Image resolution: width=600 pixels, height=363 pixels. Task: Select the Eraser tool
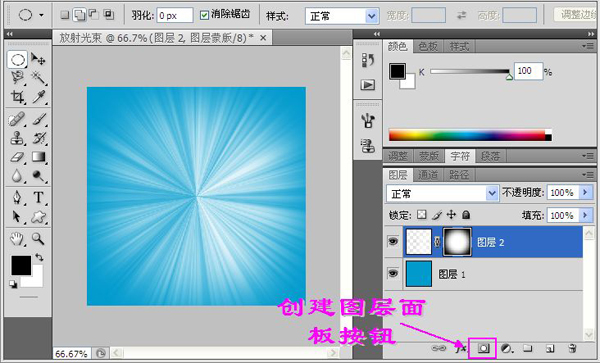(x=17, y=156)
